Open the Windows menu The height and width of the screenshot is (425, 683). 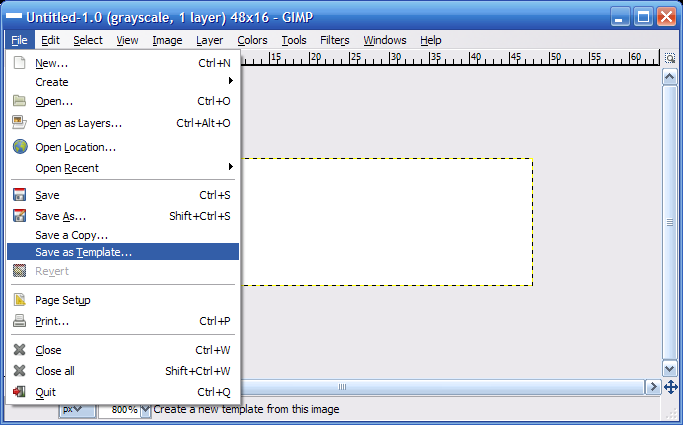pyautogui.click(x=385, y=40)
